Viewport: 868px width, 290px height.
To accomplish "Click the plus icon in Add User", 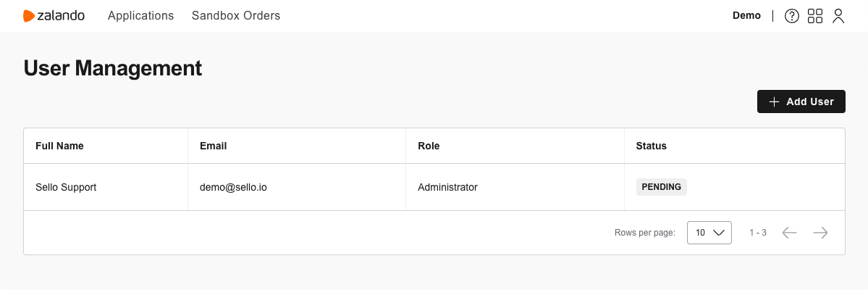I will (x=775, y=101).
